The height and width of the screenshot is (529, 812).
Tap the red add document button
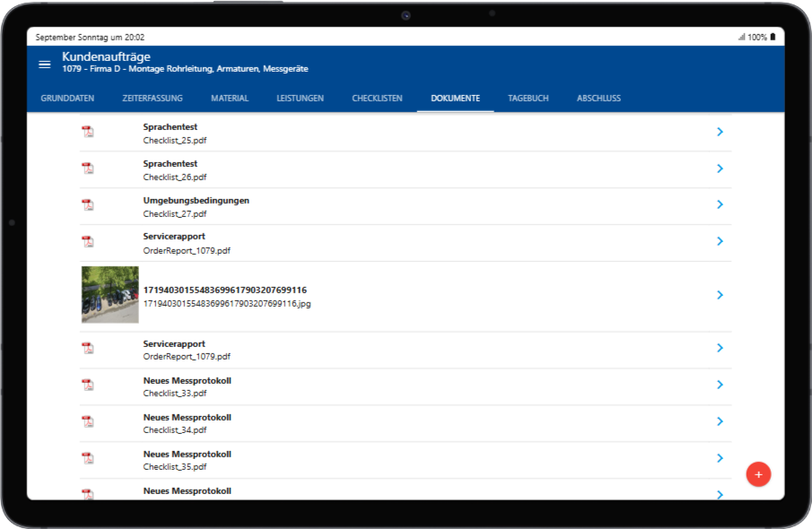(758, 474)
